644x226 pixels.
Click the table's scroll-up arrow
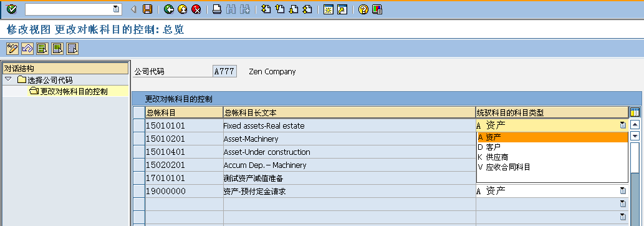(635, 125)
